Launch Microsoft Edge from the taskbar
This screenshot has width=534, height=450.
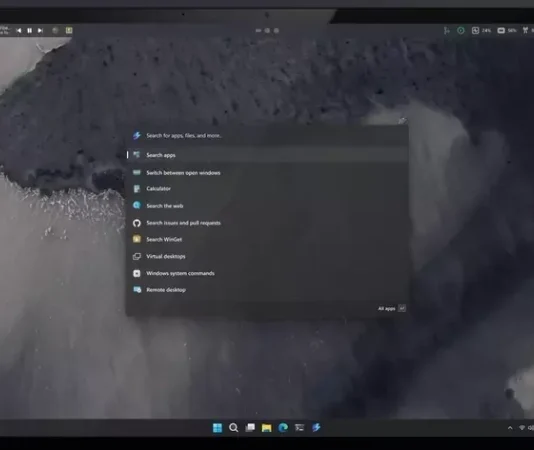[283, 428]
